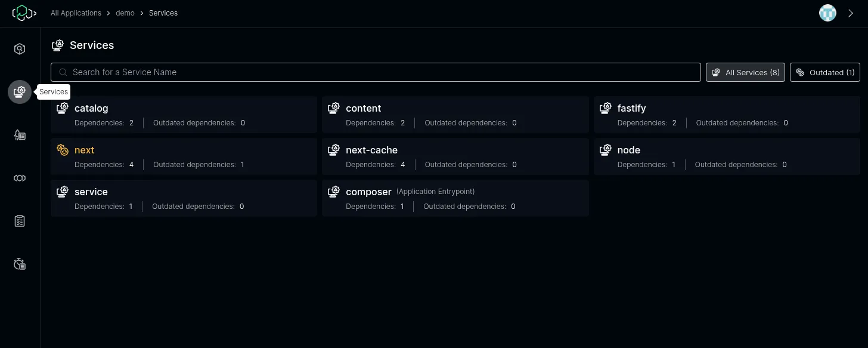Click the node service icon
The height and width of the screenshot is (348, 868).
coord(606,150)
